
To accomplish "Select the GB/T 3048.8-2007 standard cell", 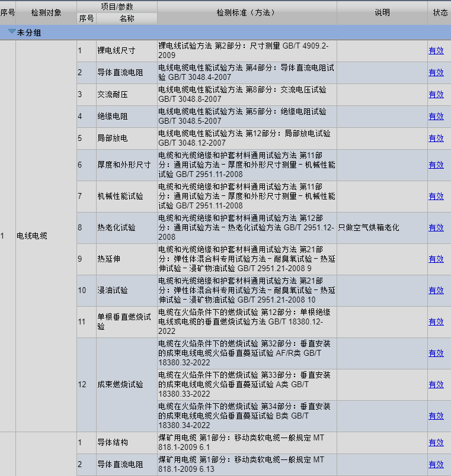I will click(x=247, y=94).
